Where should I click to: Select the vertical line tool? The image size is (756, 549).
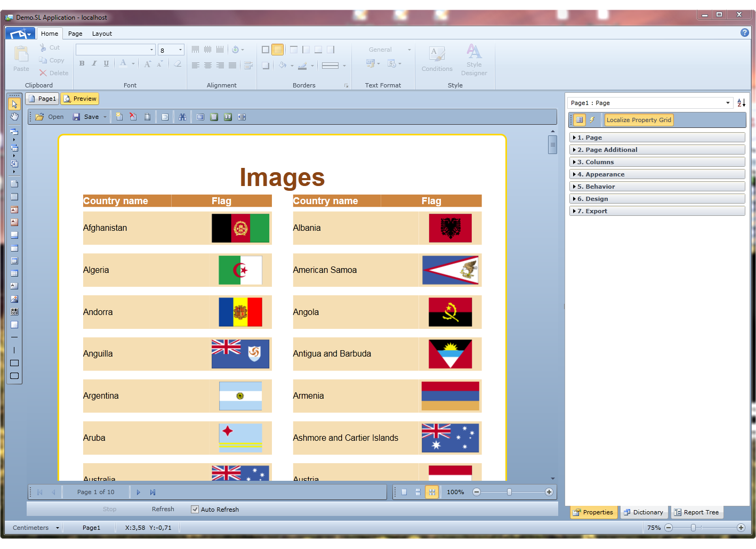[14, 350]
